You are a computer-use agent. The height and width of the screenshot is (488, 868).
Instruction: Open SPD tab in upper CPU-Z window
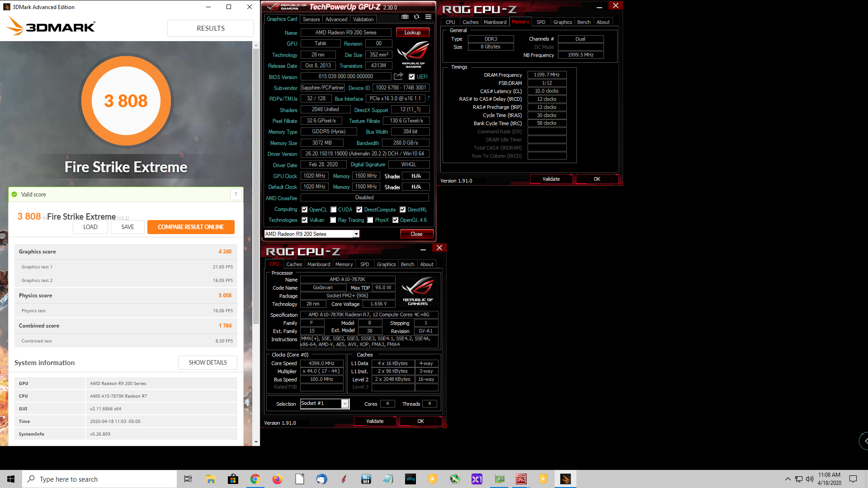tap(541, 22)
